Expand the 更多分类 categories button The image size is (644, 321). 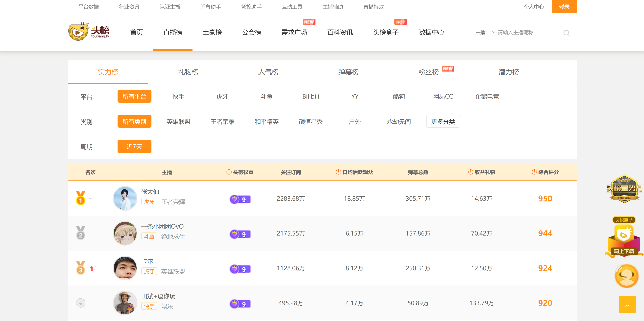(443, 122)
